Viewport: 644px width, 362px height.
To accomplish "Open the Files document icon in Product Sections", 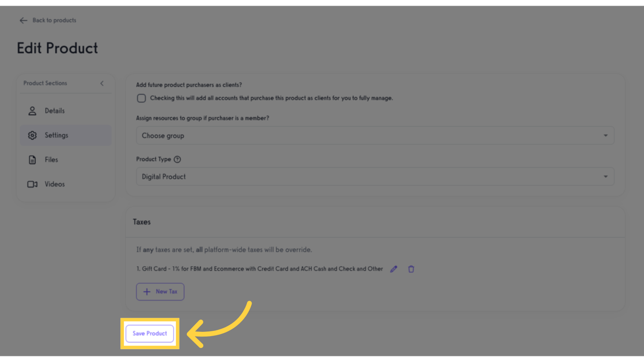I will tap(32, 159).
